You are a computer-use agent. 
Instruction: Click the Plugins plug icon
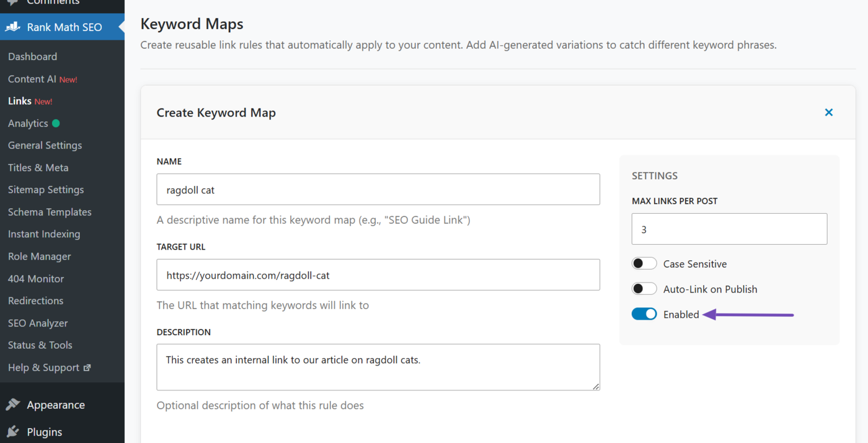[12, 432]
